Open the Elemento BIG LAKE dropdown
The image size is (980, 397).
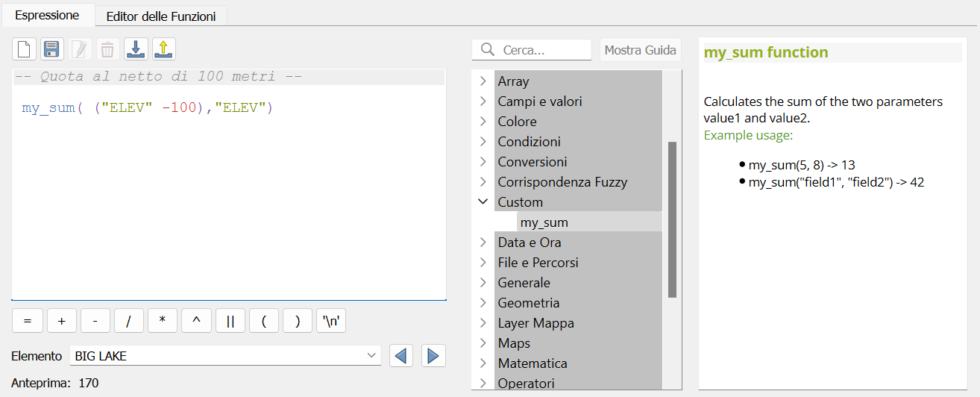pyautogui.click(x=225, y=356)
